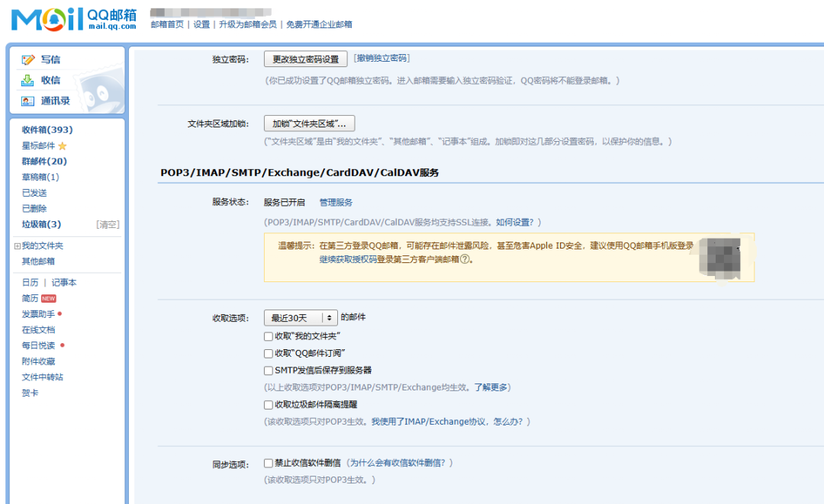Click the 加锁"文件夹区域" button

pyautogui.click(x=310, y=124)
